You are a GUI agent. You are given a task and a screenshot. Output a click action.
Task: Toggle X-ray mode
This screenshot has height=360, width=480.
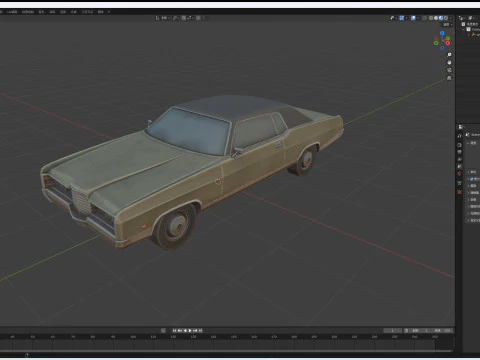[425, 18]
